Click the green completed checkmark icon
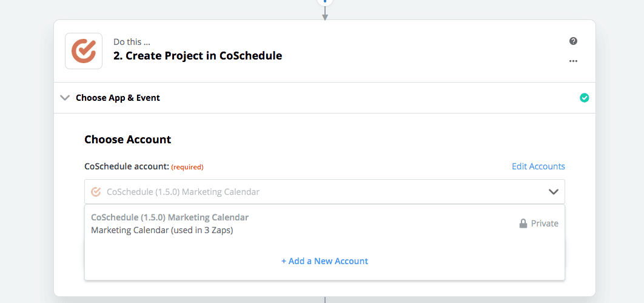Screen dimensions: 644x303 click(x=584, y=98)
